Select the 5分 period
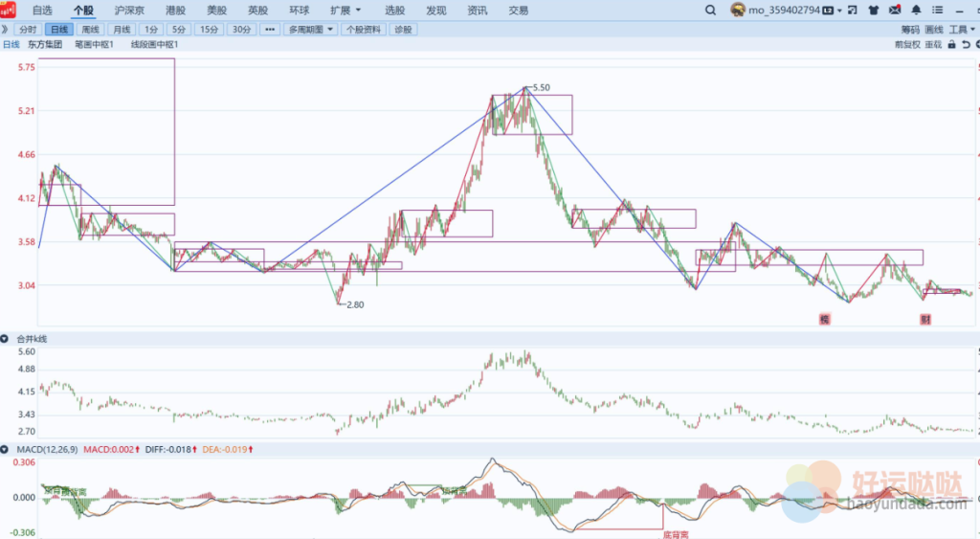 point(179,30)
